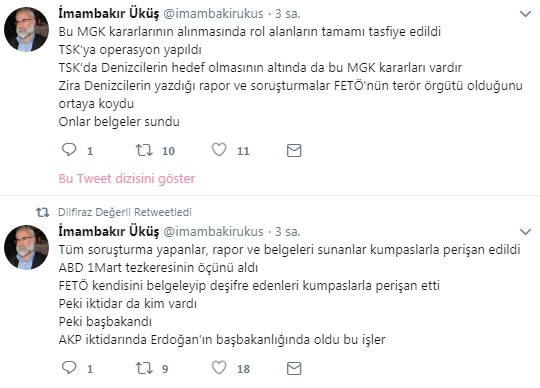Viewport: 540px width, 388px height.
Task: Expand options chevron on first tweet
Action: 525,14
